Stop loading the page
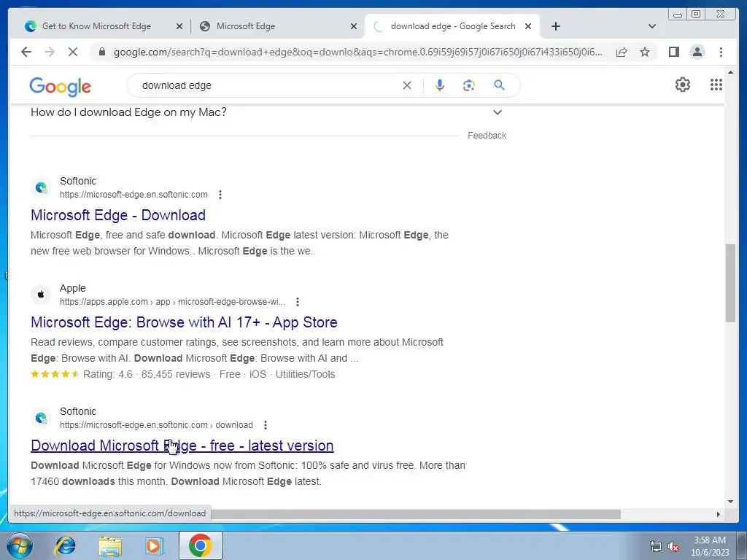This screenshot has height=560, width=747. pos(73,52)
